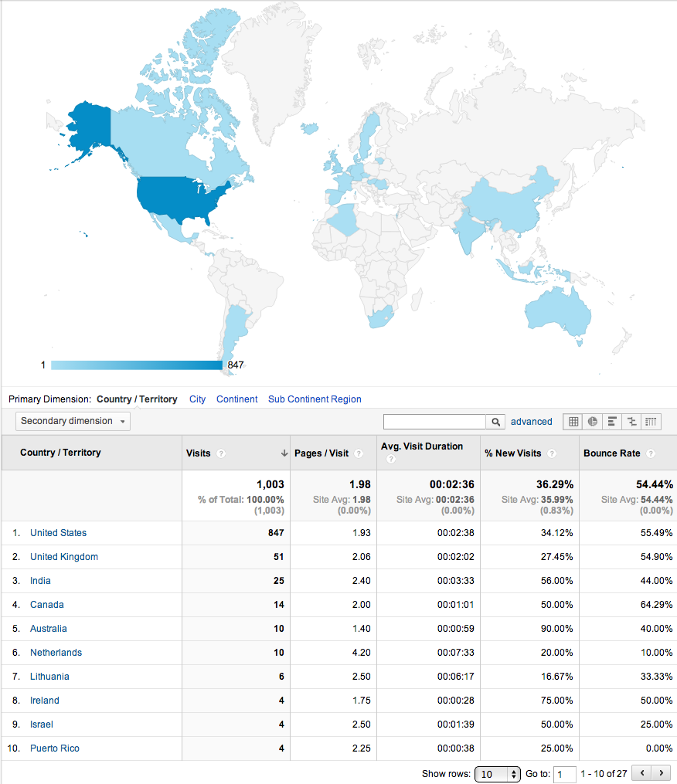Open Ireland country link
Screen dimensions: 677x784
coord(45,701)
